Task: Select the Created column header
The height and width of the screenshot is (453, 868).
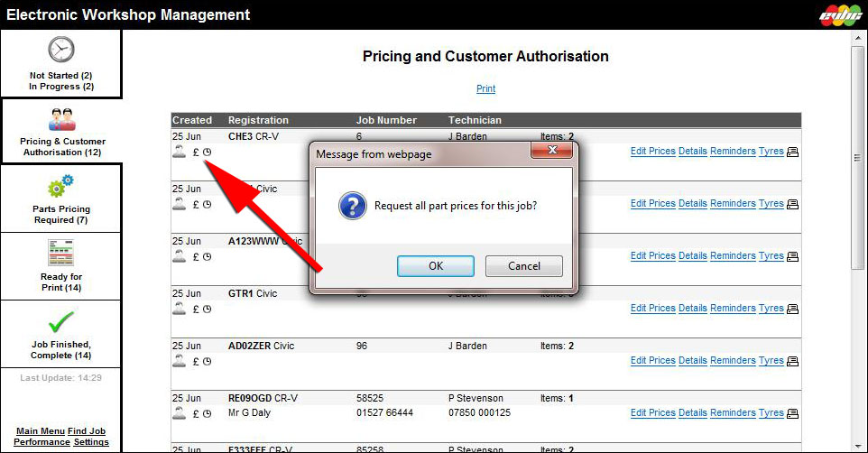Action: 192,120
